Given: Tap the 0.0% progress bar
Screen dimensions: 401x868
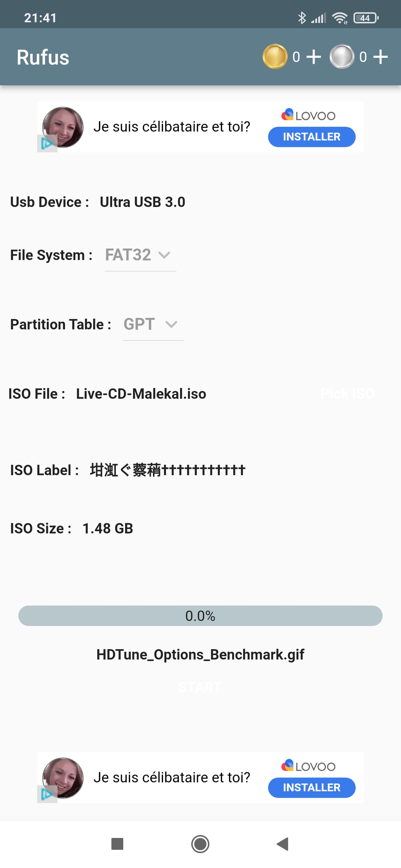Looking at the screenshot, I should coord(200,616).
